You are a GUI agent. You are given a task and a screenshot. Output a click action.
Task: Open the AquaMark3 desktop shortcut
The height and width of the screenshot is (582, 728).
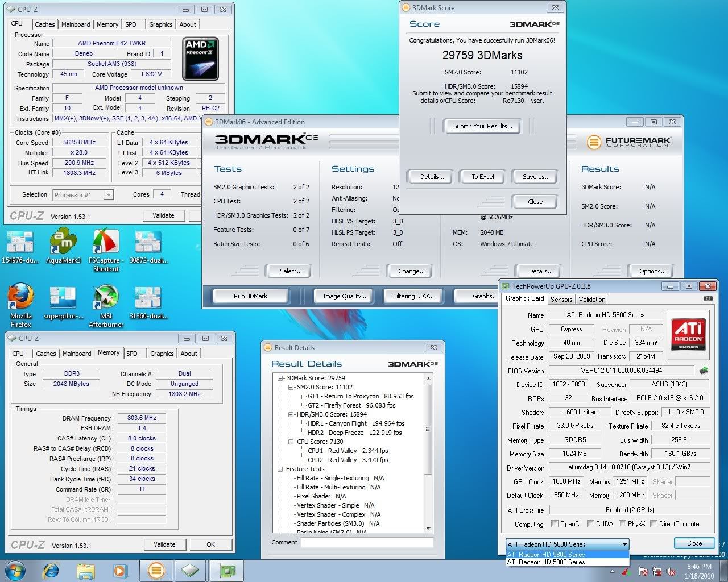(x=63, y=246)
